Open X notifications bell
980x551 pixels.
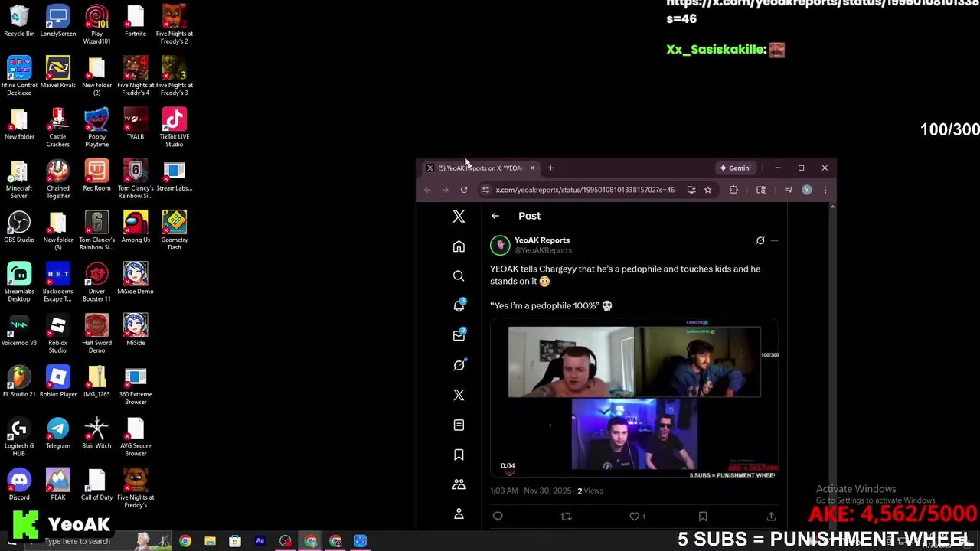[459, 305]
